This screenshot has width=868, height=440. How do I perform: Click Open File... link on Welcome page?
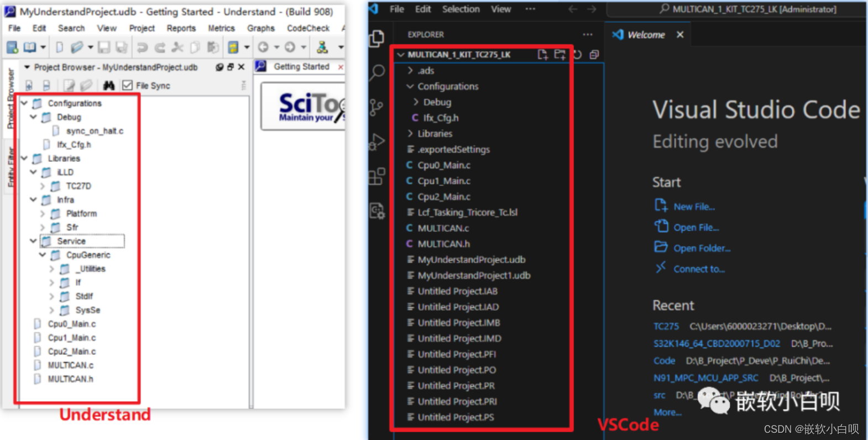click(x=696, y=228)
